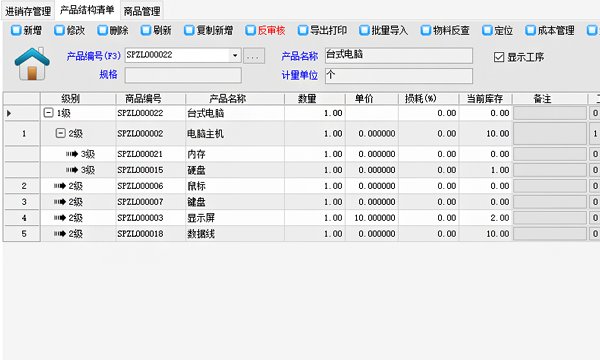Click the 商品编号 column header
Screen dimensions: 600x360
coord(151,99)
